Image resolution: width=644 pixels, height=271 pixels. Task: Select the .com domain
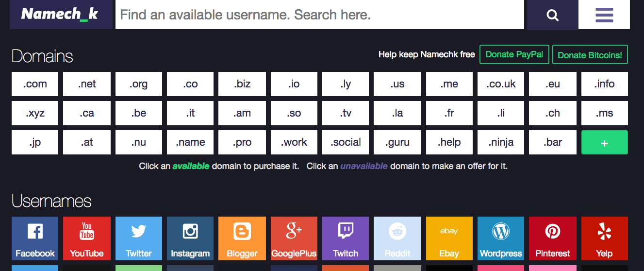(x=35, y=84)
